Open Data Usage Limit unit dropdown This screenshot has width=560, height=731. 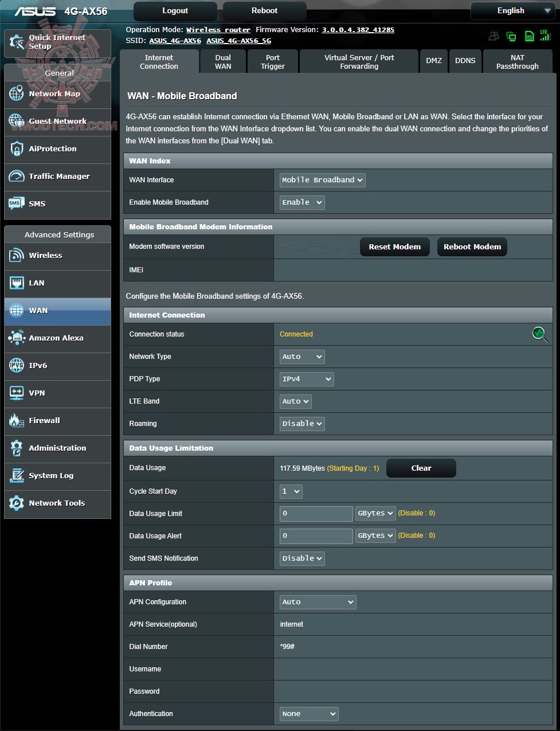(x=375, y=513)
